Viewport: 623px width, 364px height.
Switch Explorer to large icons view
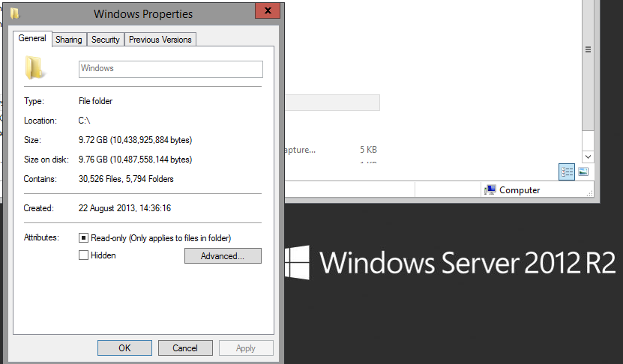pyautogui.click(x=583, y=172)
